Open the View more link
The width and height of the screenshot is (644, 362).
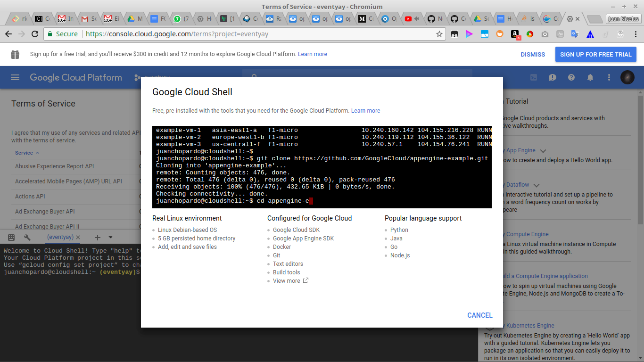pyautogui.click(x=286, y=281)
